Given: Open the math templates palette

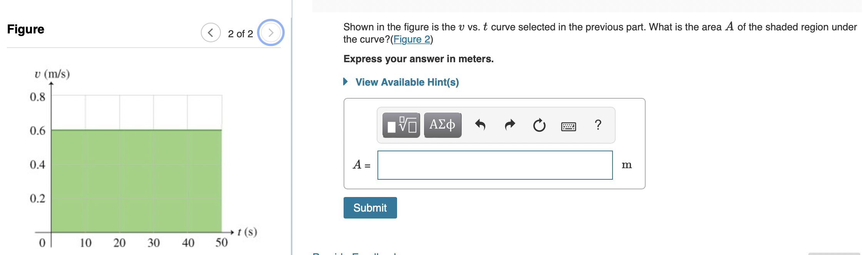Looking at the screenshot, I should 401,125.
